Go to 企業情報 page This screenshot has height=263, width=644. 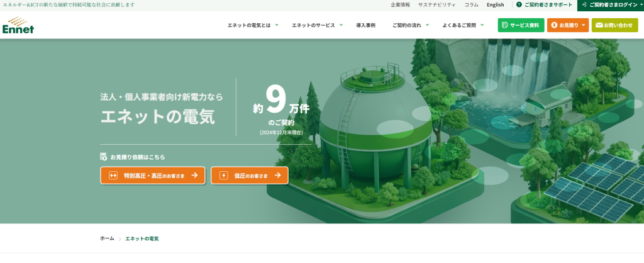(401, 5)
